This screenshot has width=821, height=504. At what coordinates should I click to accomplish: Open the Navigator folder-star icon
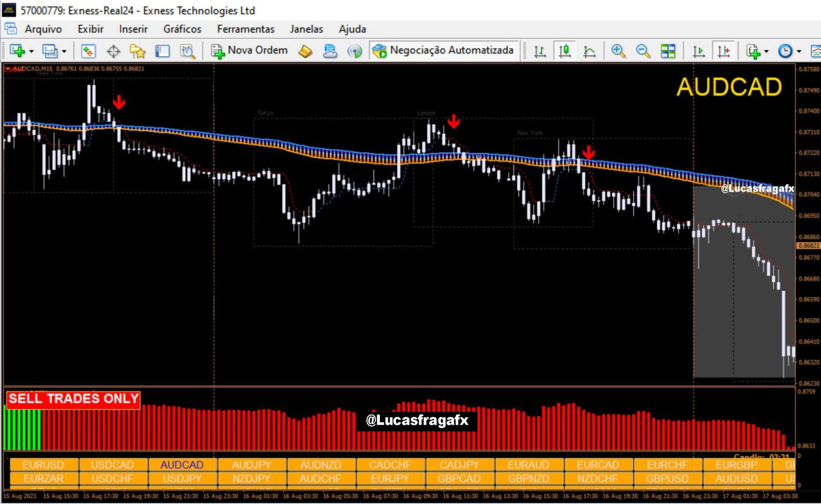tap(138, 51)
